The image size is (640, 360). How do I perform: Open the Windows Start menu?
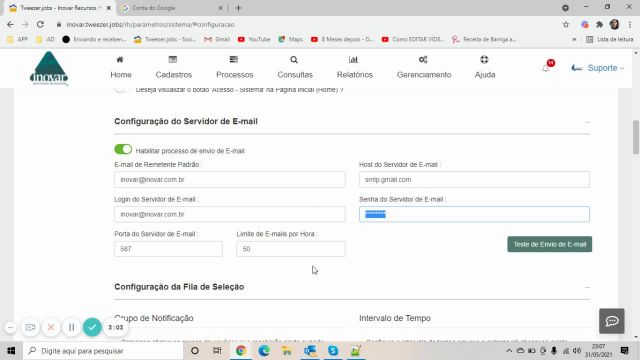click(x=11, y=351)
